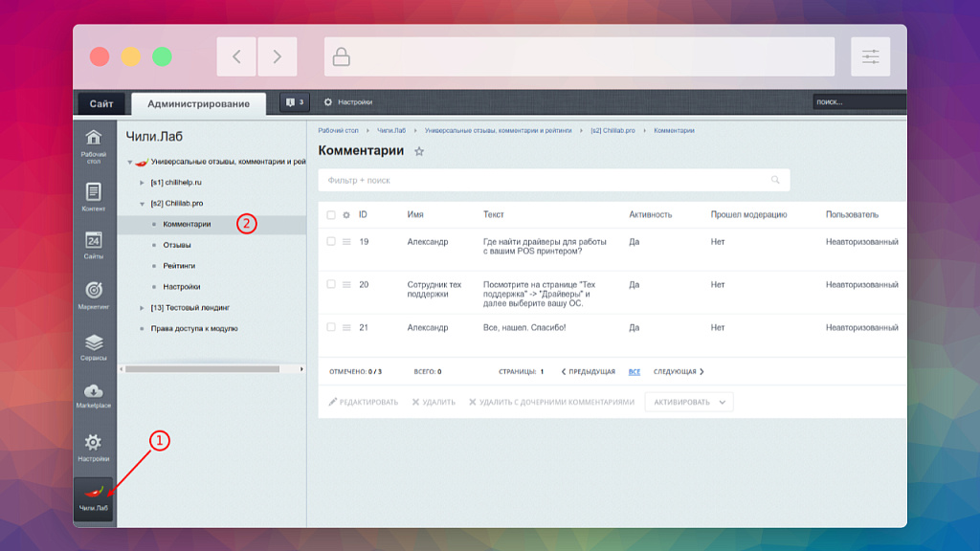This screenshot has height=551, width=980.
Task: Open the Активировать actions dropdown
Action: (x=689, y=402)
